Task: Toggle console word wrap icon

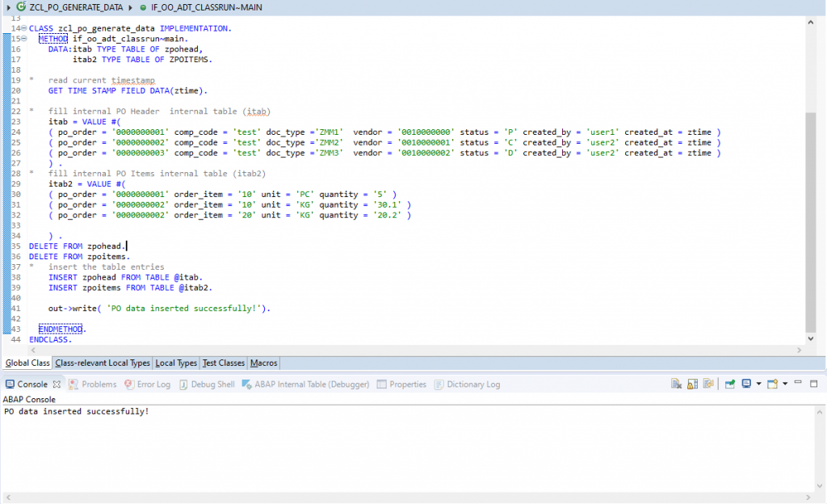Action: [708, 384]
